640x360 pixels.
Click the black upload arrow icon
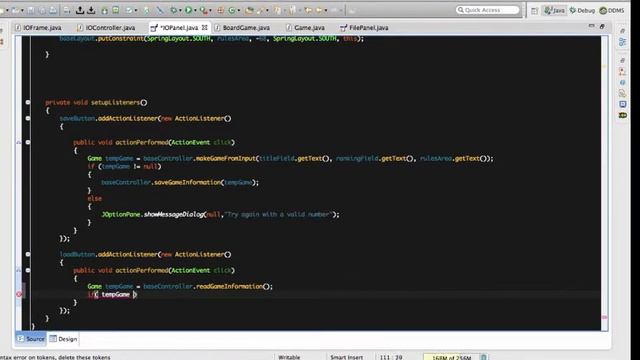point(80,10)
